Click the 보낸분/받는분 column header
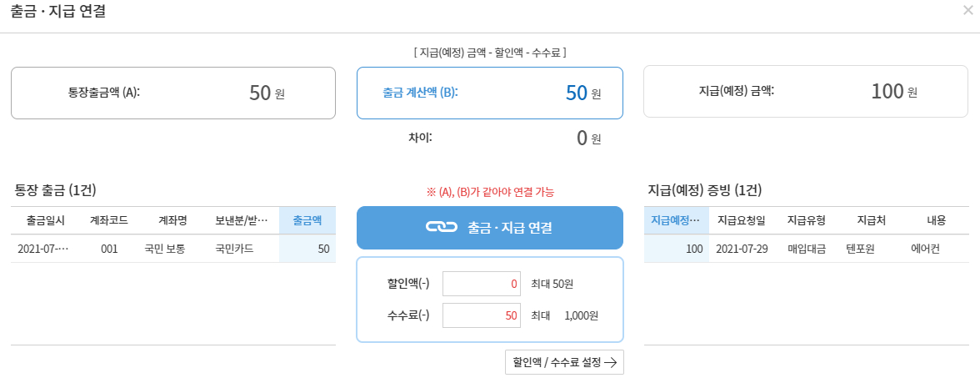980x383 pixels. [x=241, y=220]
